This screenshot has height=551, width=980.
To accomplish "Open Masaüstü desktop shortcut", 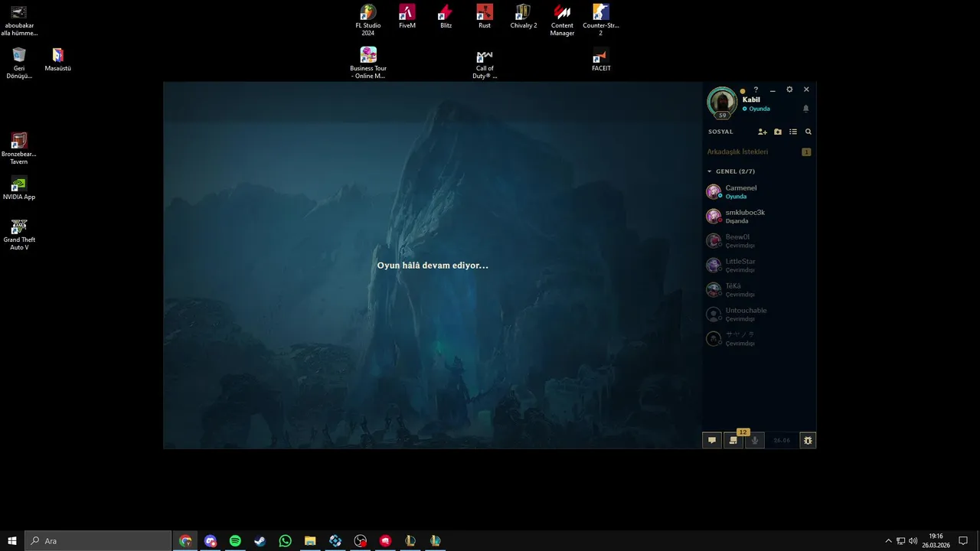I will tap(57, 59).
